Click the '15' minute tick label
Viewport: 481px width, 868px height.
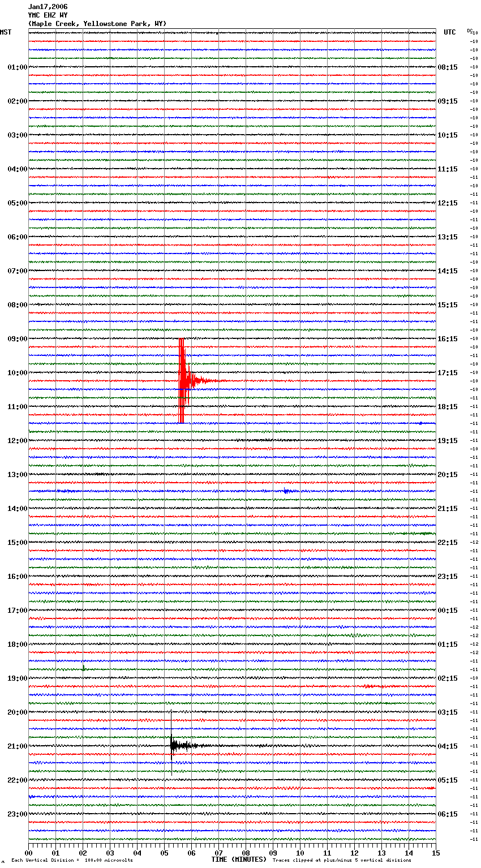point(436,853)
